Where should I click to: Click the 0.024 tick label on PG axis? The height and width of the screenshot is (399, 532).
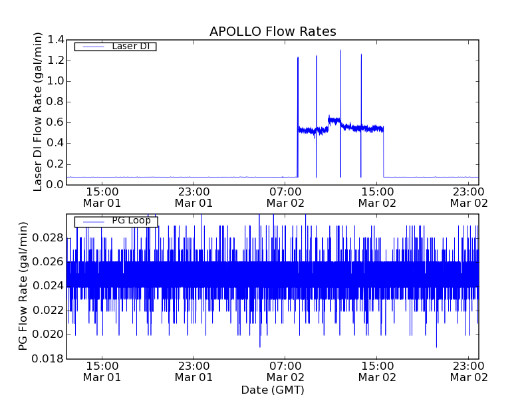48,286
